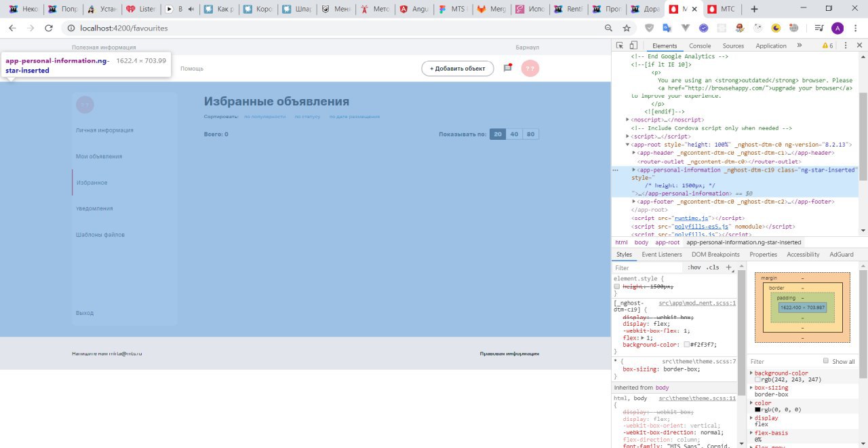This screenshot has width=868, height=448.
Task: Open the Chrome three-dot menu
Action: tap(856, 28)
